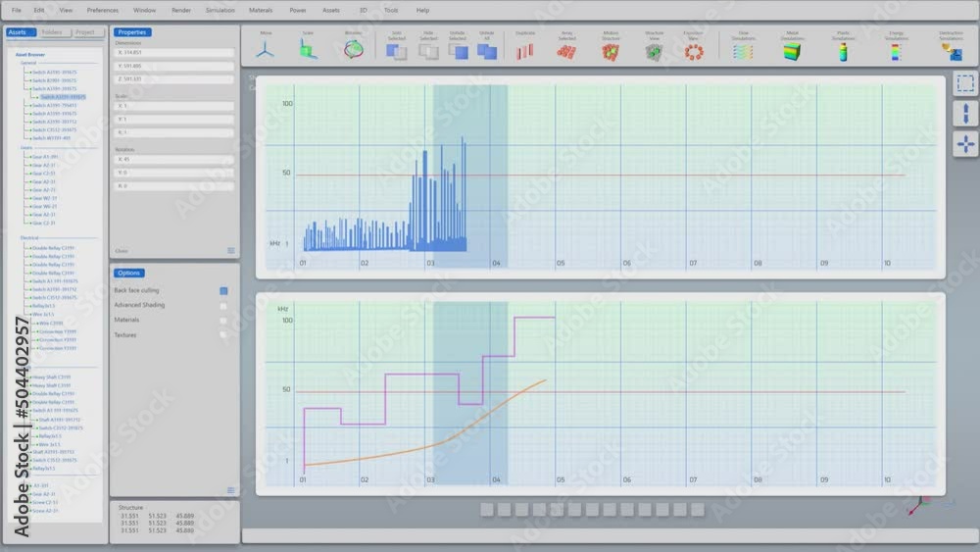
Task: Switch to the Assets tab
Action: (22, 32)
